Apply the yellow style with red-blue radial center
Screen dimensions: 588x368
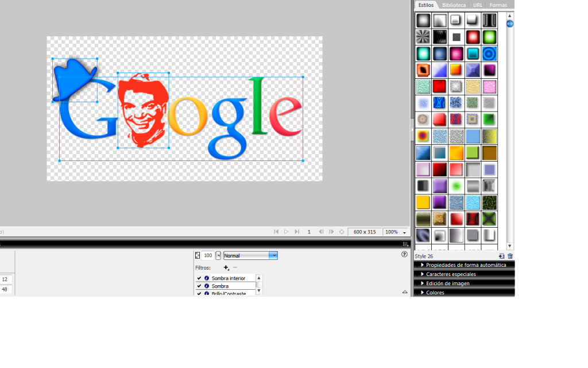pos(423,136)
